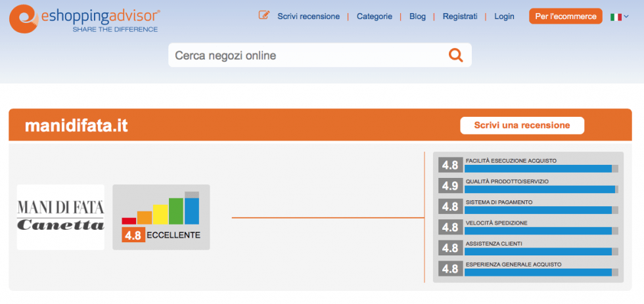
Task: Open the Categorie menu
Action: pos(375,16)
